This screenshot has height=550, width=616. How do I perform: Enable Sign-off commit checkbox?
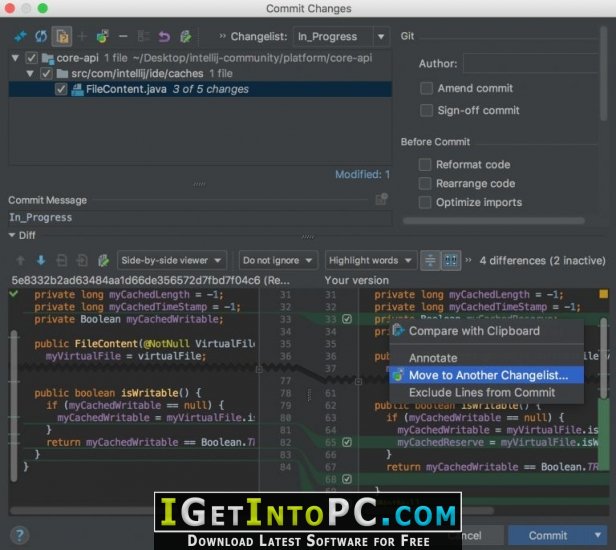click(x=427, y=110)
